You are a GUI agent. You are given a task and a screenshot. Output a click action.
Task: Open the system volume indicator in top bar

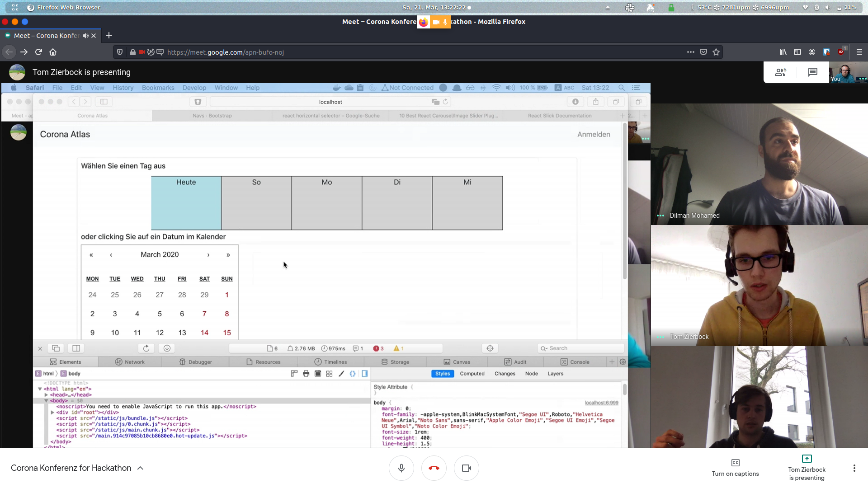(827, 8)
